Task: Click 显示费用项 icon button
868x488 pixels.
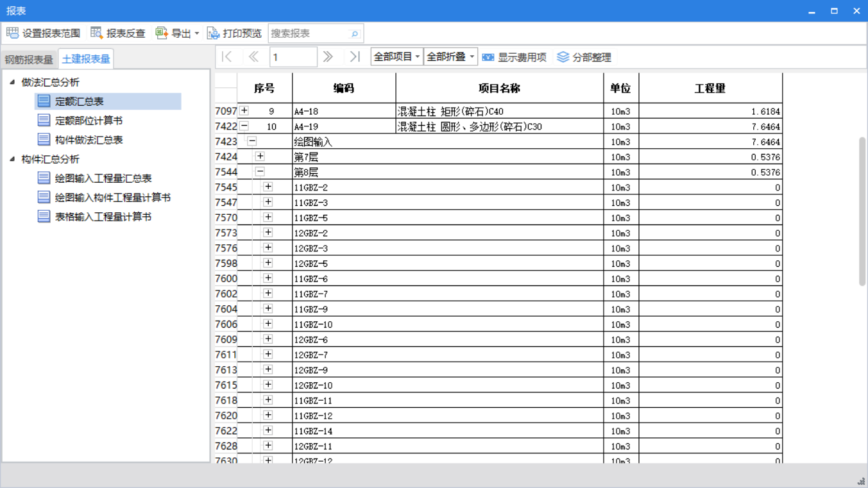Action: tap(488, 57)
